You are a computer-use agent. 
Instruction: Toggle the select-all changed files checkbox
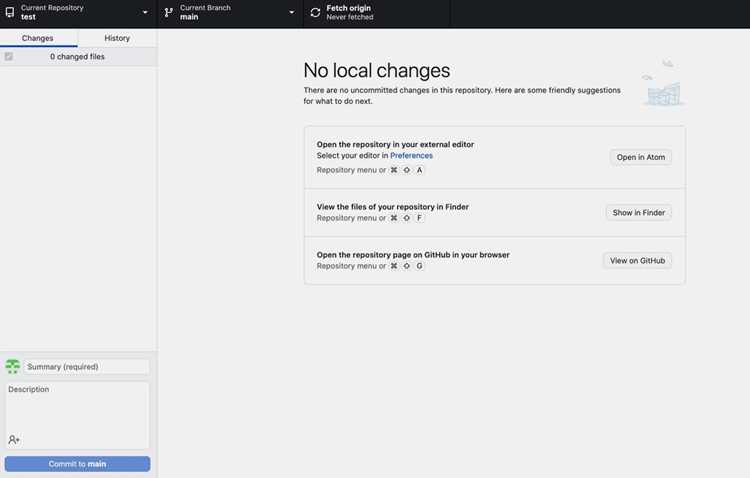tap(9, 56)
